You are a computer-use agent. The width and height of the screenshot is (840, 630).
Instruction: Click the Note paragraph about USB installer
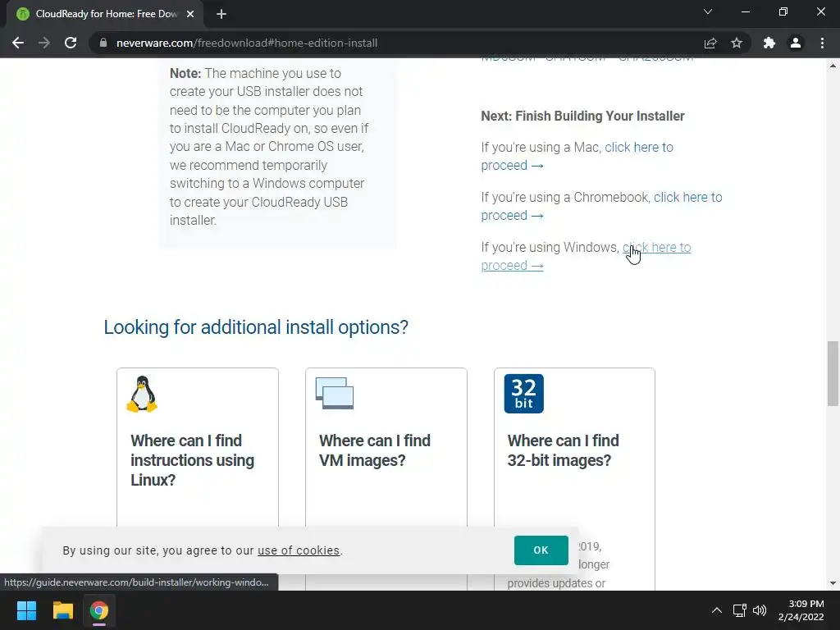pyautogui.click(x=269, y=146)
